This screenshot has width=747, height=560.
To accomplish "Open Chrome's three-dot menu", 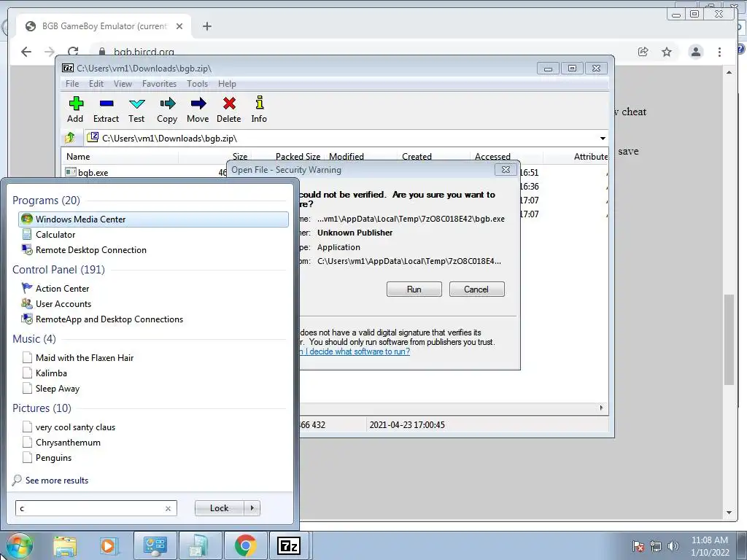I will [x=719, y=52].
